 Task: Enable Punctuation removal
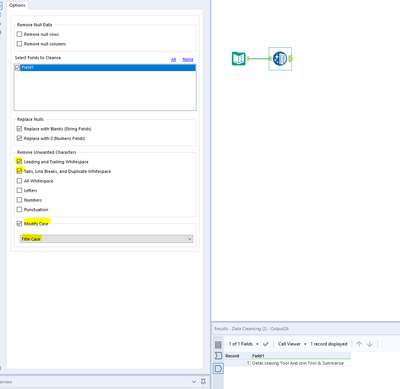tap(19, 209)
